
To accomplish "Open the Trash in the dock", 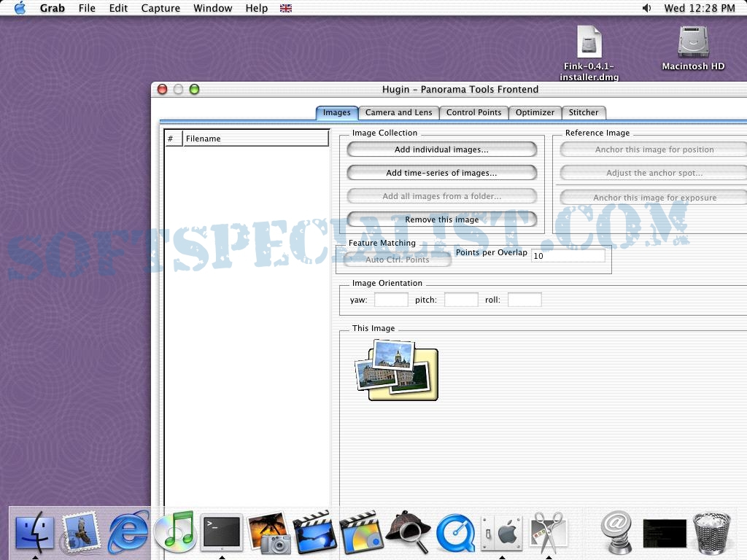I will (711, 534).
